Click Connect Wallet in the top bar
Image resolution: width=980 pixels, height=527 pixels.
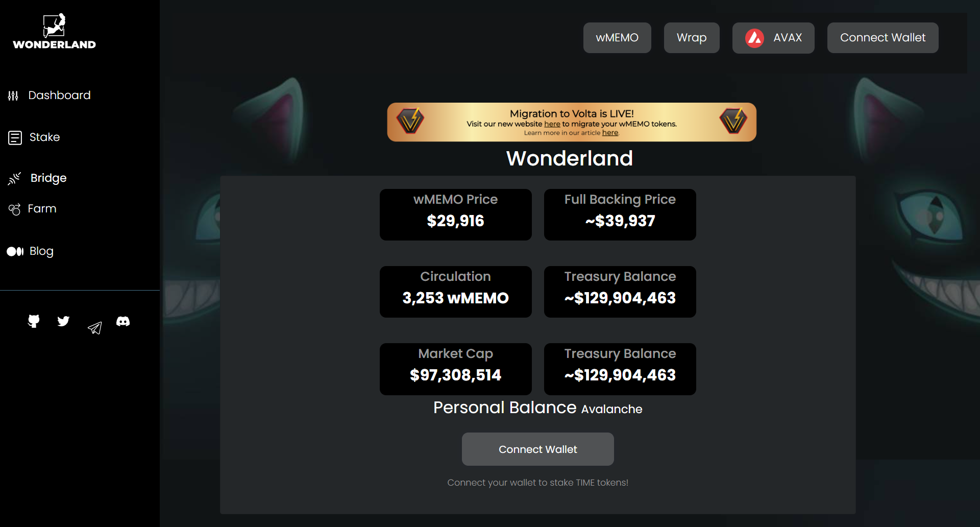[883, 38]
